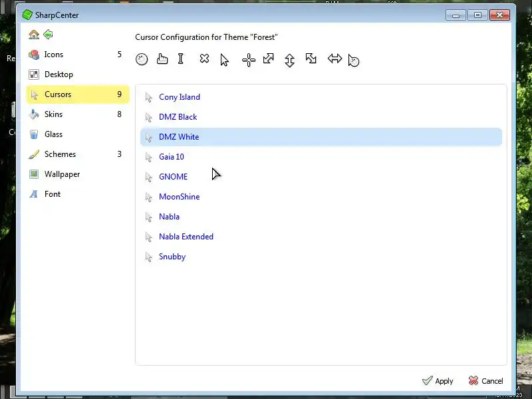This screenshot has width=532, height=399.
Task: Select the Gaia 10 cursor theme
Action: point(321,157)
